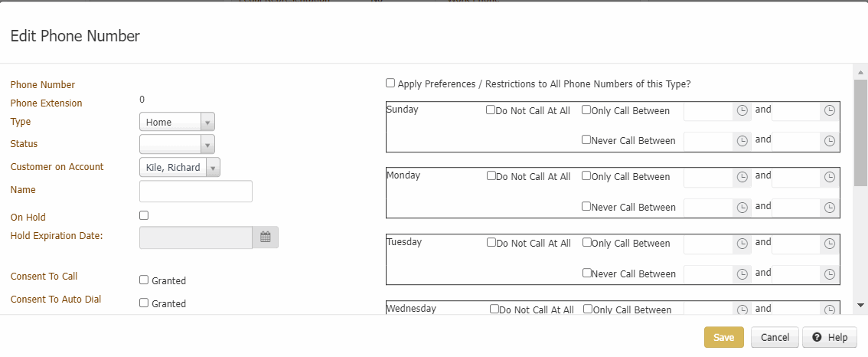Image resolution: width=868 pixels, height=357 pixels.
Task: Open Sunday Only Call Between start time clock
Action: [742, 111]
